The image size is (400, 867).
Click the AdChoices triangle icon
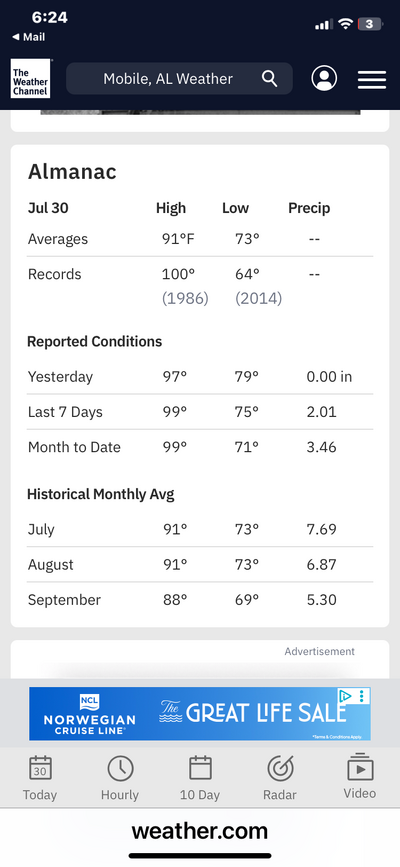[345, 696]
